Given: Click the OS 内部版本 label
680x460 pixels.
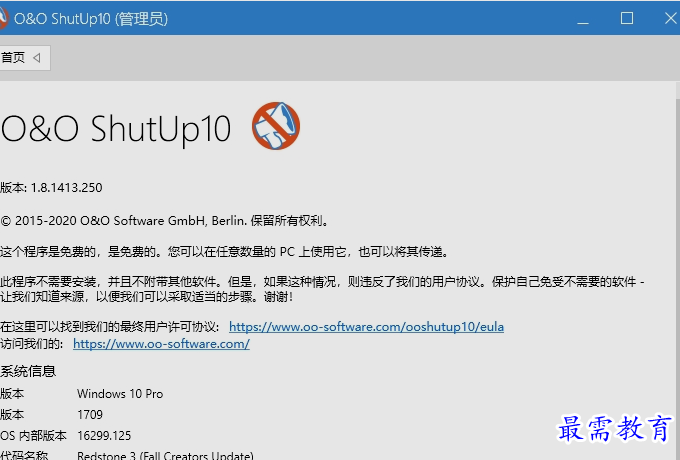Looking at the screenshot, I should coord(33,435).
